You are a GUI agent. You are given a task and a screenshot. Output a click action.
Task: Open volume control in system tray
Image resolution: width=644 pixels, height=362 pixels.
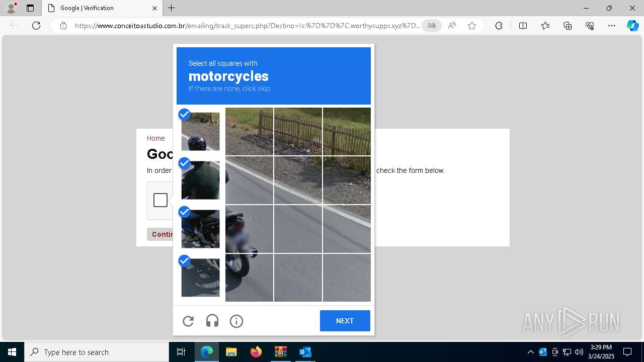(579, 352)
